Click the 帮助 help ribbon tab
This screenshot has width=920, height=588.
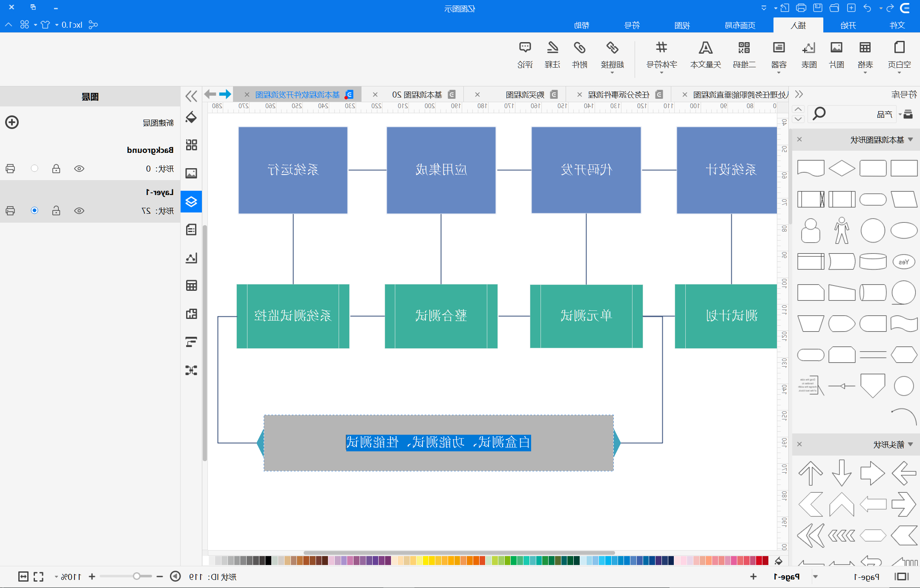581,26
